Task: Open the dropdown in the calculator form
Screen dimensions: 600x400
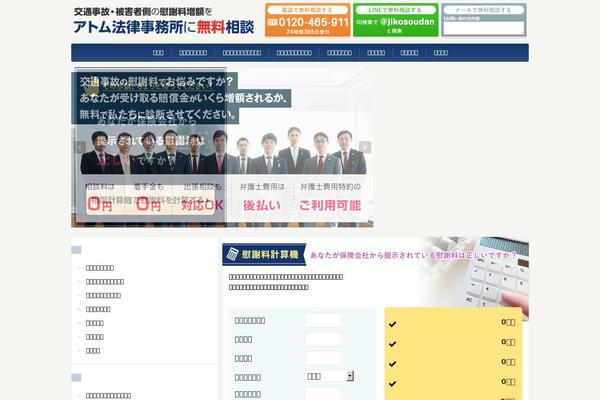Action: pos(323,376)
